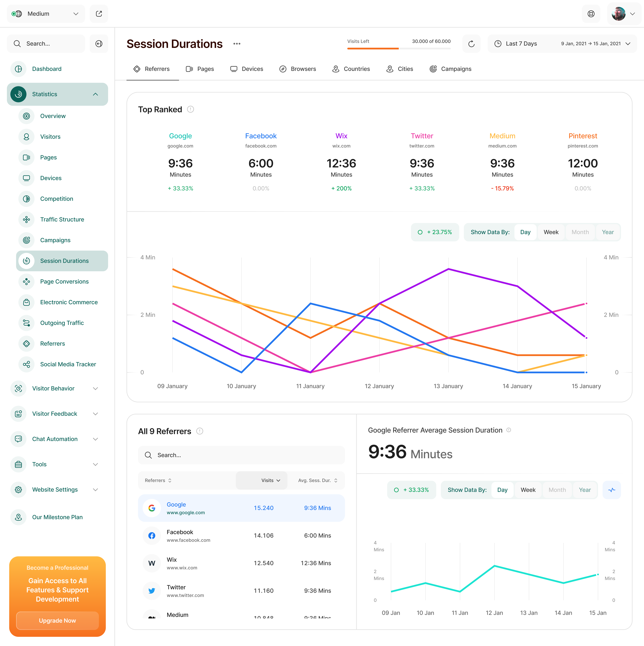Open Overview from the sidebar
This screenshot has height=646, width=644.
pos(53,116)
